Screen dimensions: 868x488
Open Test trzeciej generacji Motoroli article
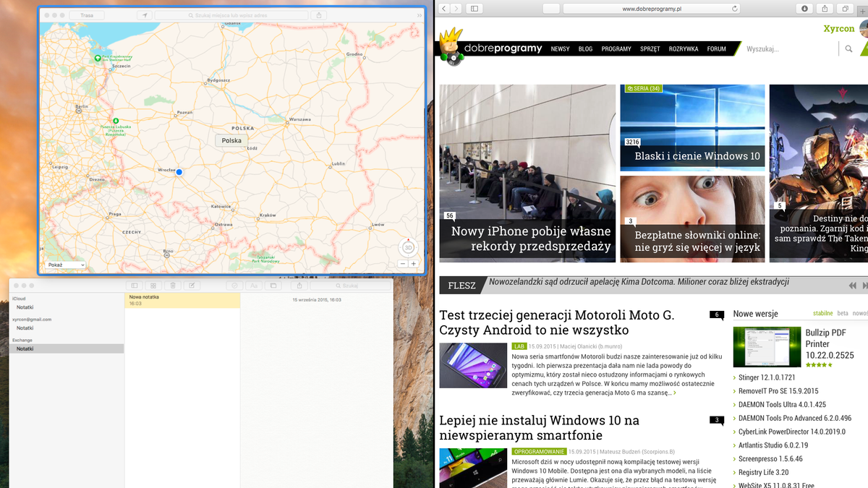click(x=557, y=322)
